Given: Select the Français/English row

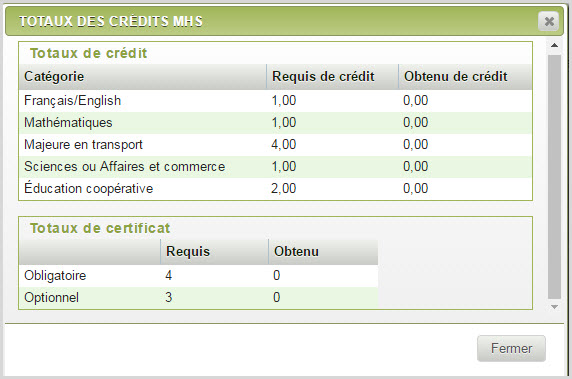Looking at the screenshot, I should coord(275,101).
